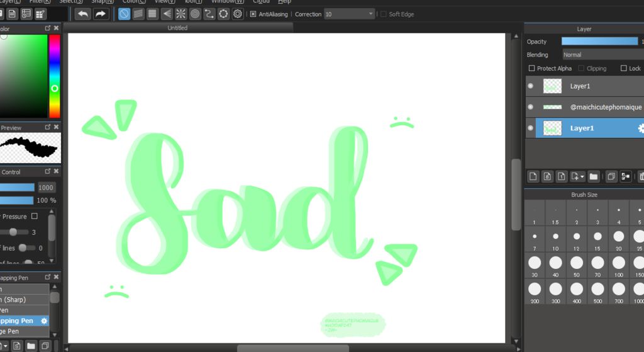
Task: Enable the crisscross grid snap
Action: pos(152,14)
